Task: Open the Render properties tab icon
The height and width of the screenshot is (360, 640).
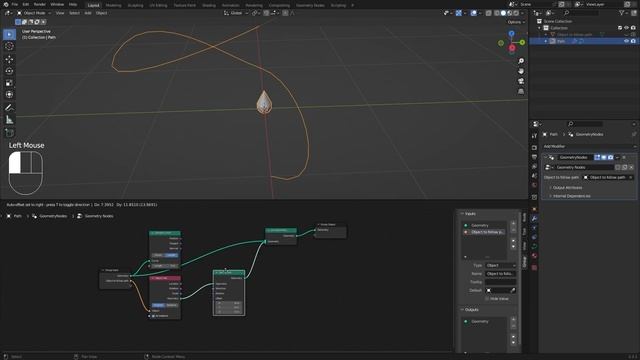Action: coord(534,147)
